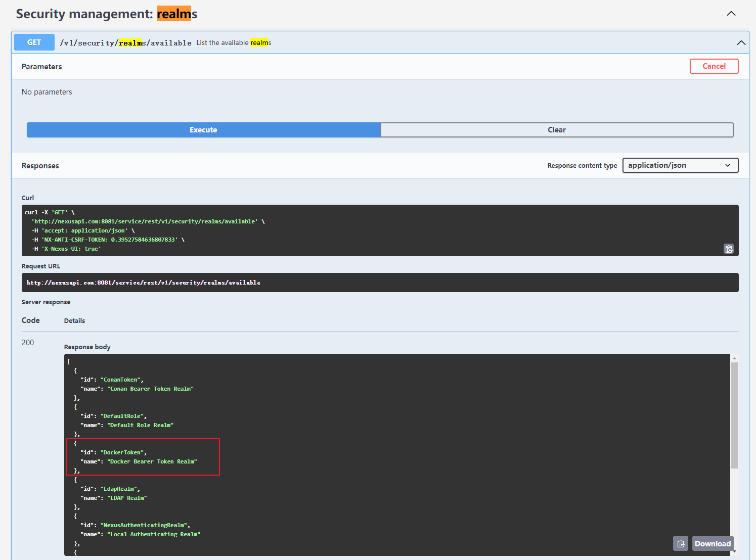Click the Execute button
Viewport: 756px width, 560px height.
203,130
